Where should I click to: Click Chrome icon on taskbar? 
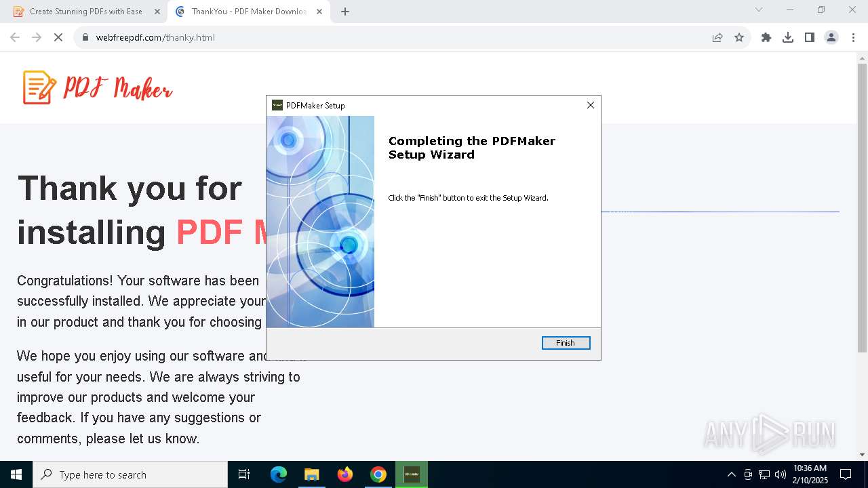[378, 474]
